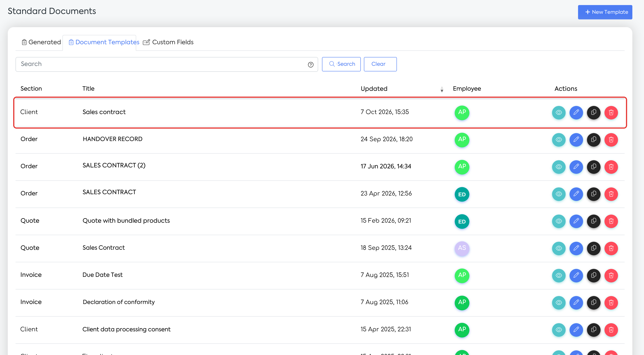Click the Section column header
Image resolution: width=644 pixels, height=355 pixels.
pos(31,89)
